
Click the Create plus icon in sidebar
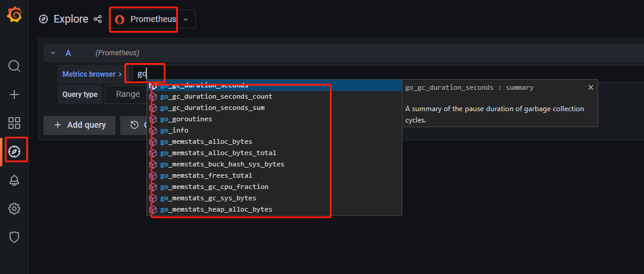14,95
